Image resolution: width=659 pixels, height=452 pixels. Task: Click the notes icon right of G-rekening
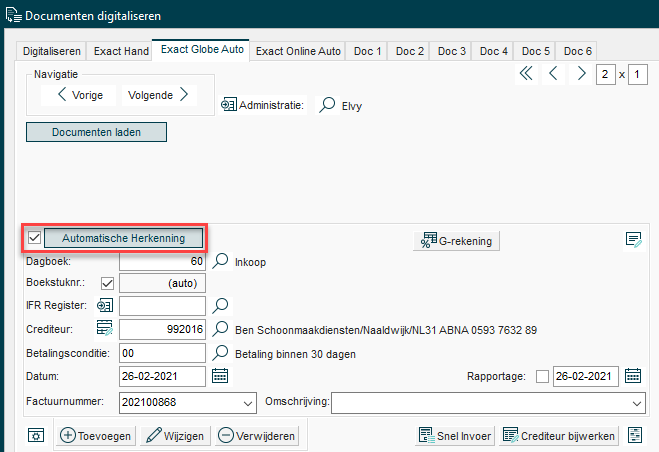pyautogui.click(x=632, y=239)
